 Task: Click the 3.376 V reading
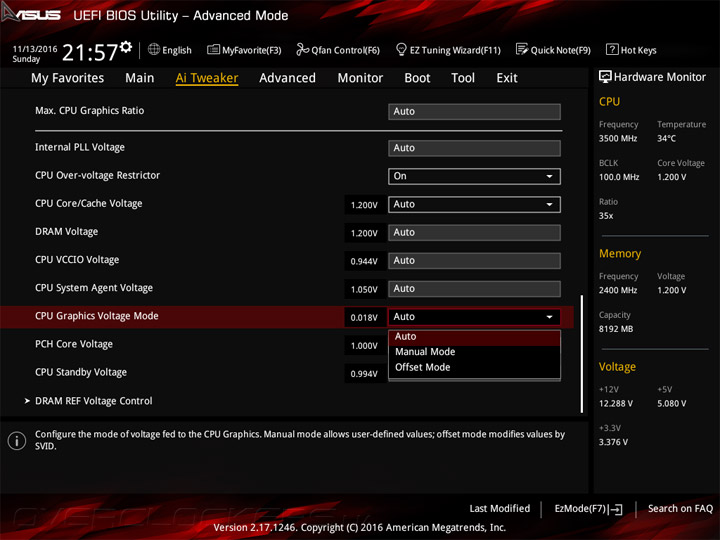[x=613, y=442]
